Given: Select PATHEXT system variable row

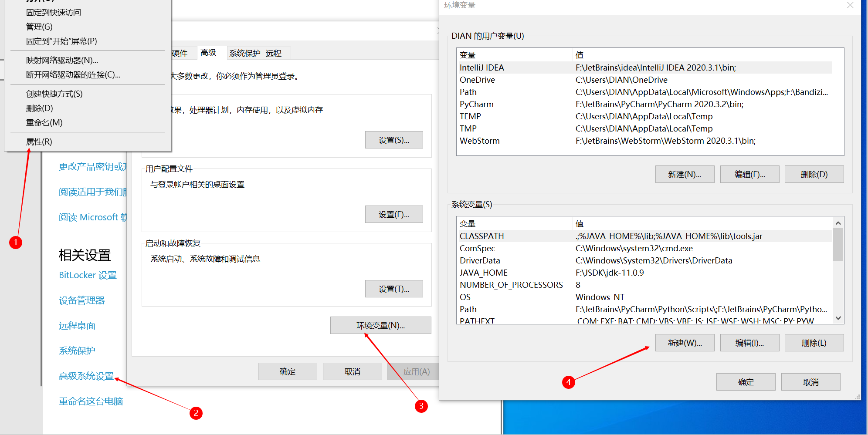Looking at the screenshot, I should pyautogui.click(x=644, y=320).
